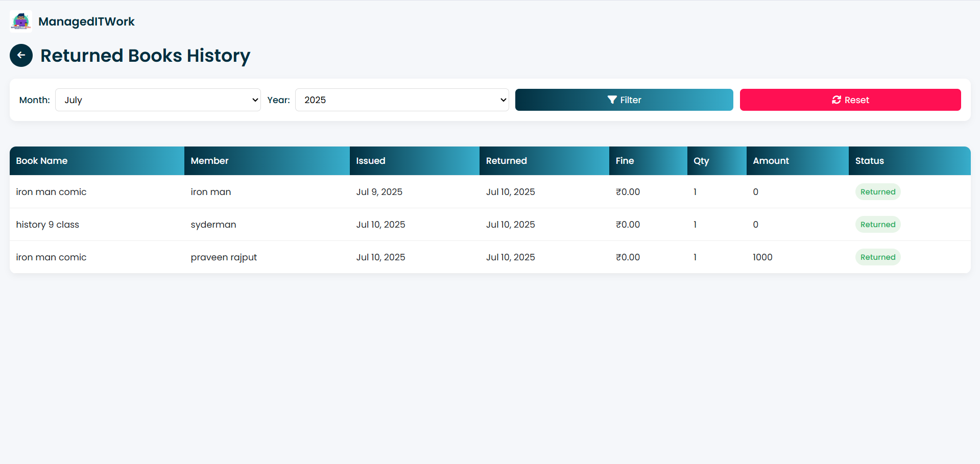Click the Status column header
This screenshot has width=980, height=464.
point(869,160)
